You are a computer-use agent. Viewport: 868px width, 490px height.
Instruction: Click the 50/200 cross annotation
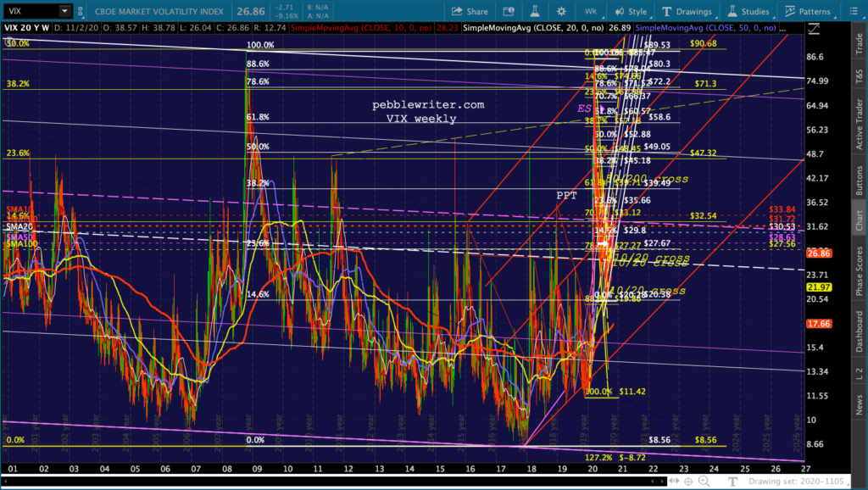647,178
